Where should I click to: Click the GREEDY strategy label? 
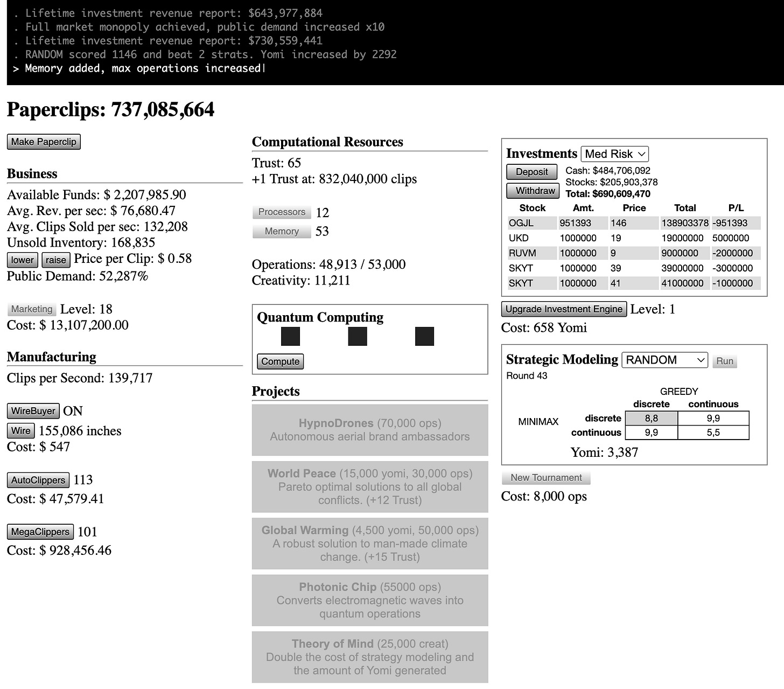[679, 392]
